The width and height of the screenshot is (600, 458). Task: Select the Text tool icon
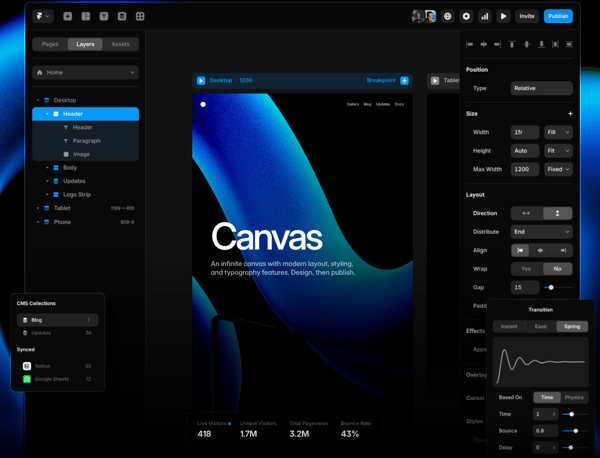coord(104,16)
